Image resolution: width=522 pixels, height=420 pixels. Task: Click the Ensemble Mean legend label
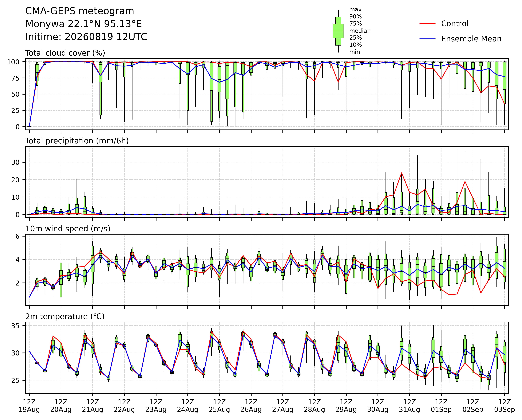pyautogui.click(x=471, y=39)
